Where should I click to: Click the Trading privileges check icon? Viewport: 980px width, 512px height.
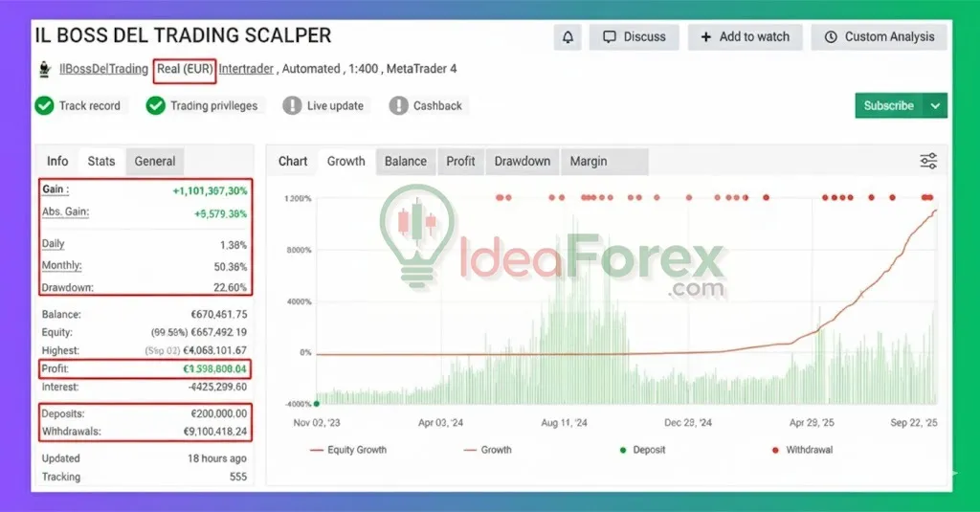[156, 105]
